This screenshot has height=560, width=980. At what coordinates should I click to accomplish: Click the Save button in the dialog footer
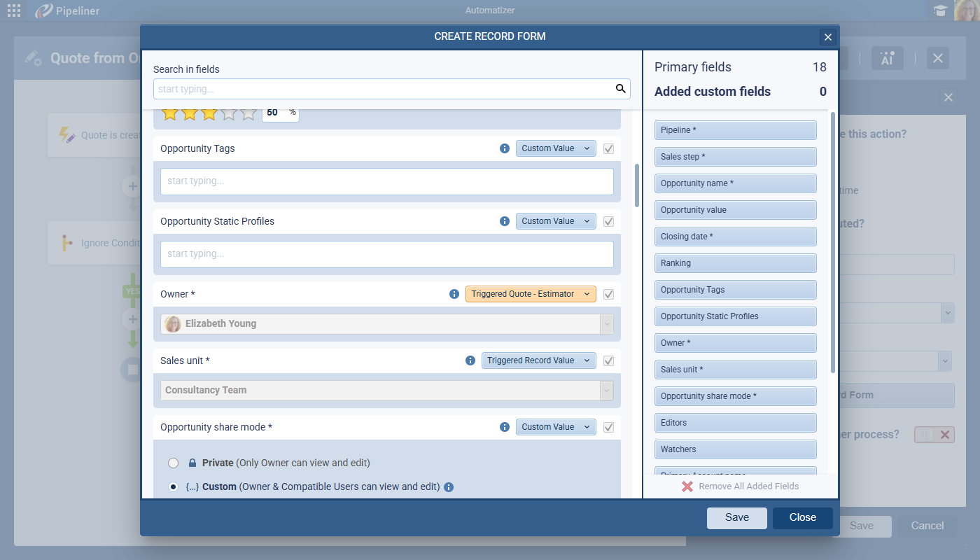tap(736, 517)
